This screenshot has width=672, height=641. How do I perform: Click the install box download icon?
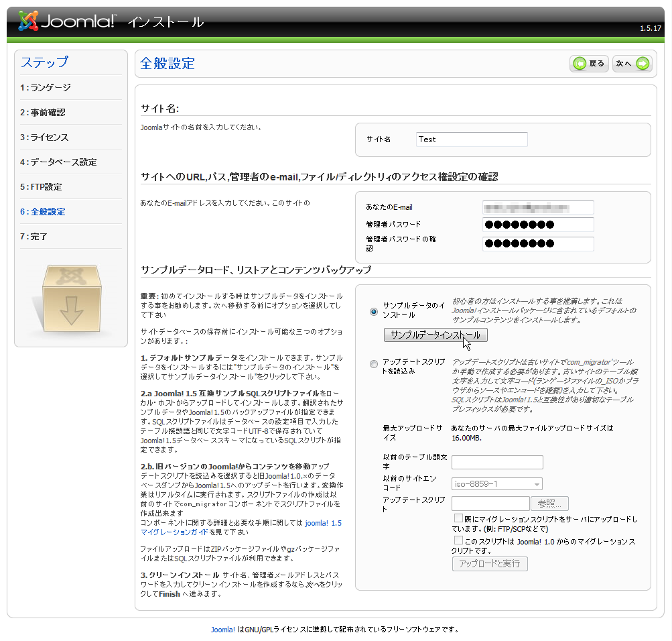click(x=71, y=299)
